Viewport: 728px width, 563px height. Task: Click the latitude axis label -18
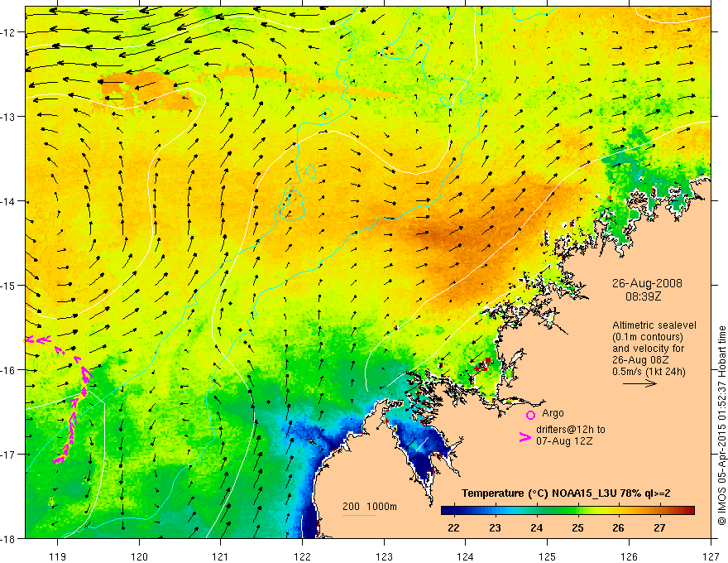coord(9,539)
